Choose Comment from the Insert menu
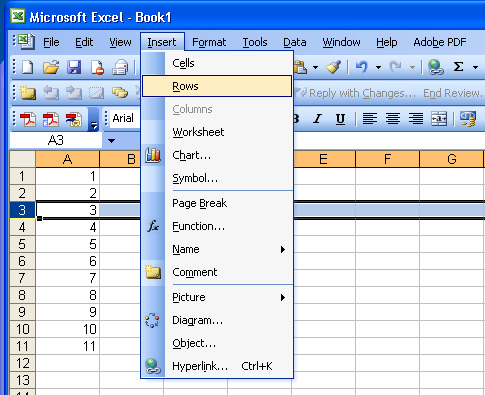 click(x=217, y=272)
